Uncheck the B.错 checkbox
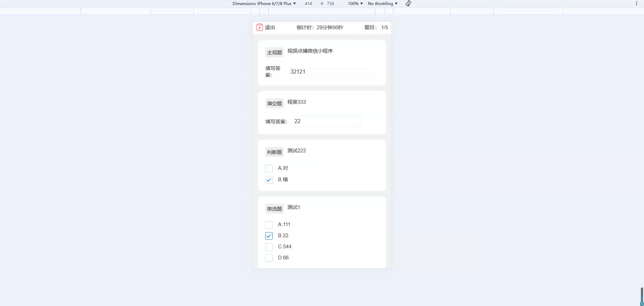Image resolution: width=644 pixels, height=306 pixels. [x=269, y=180]
